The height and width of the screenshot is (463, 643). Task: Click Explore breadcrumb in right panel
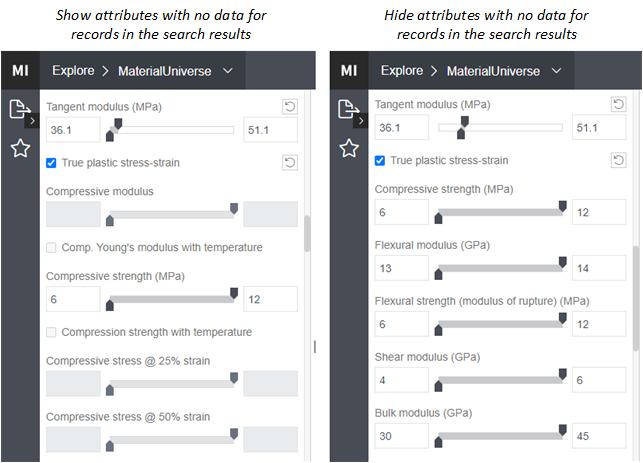401,71
